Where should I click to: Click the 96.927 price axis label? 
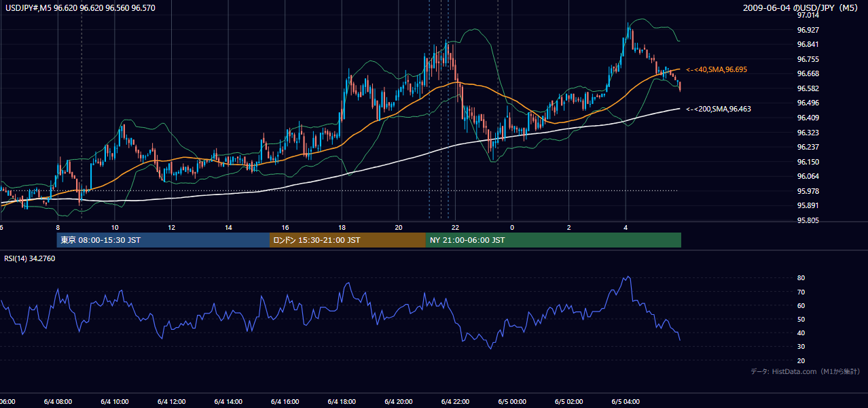pos(808,30)
